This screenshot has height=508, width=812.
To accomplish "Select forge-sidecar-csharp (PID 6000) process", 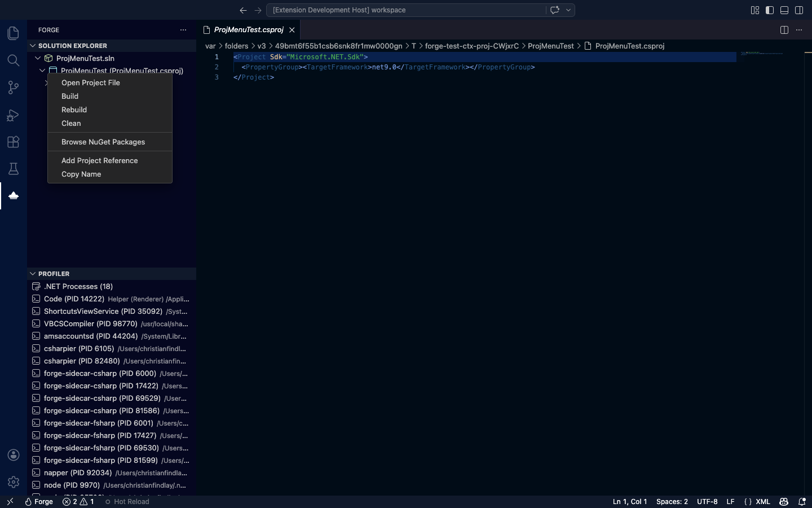I will (112, 374).
